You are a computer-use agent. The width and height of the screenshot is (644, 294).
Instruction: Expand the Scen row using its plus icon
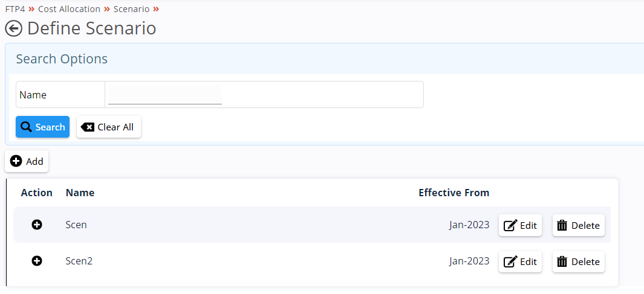pyautogui.click(x=37, y=225)
